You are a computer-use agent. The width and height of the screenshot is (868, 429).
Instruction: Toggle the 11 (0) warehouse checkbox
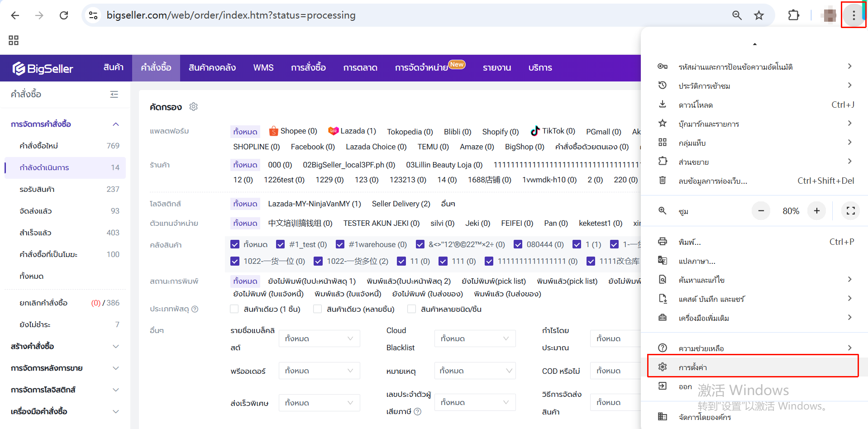(401, 261)
